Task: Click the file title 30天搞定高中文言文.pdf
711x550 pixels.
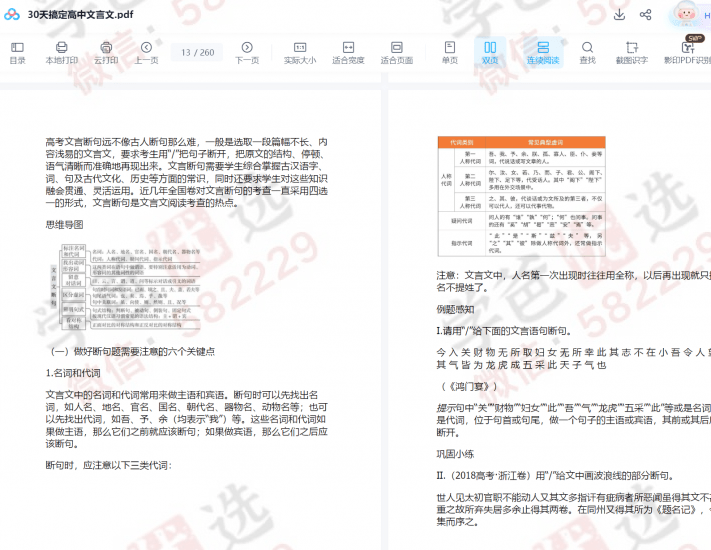Action: (x=80, y=15)
